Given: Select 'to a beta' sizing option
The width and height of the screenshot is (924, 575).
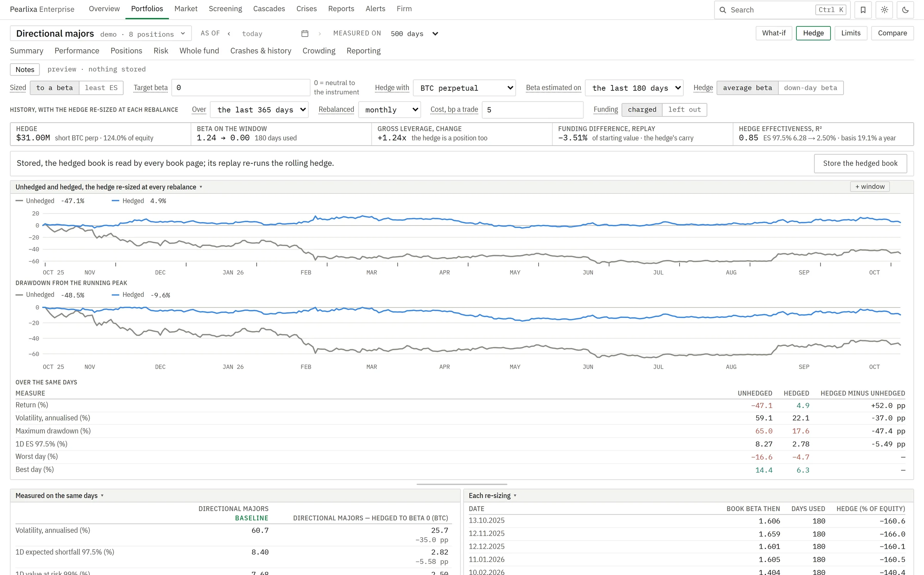Looking at the screenshot, I should click(54, 88).
